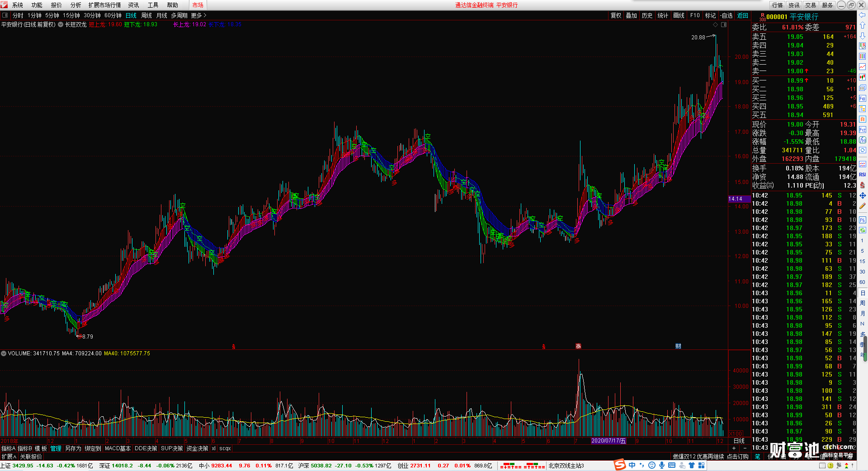Open the 复权 dropdown
868x471 pixels.
point(616,15)
